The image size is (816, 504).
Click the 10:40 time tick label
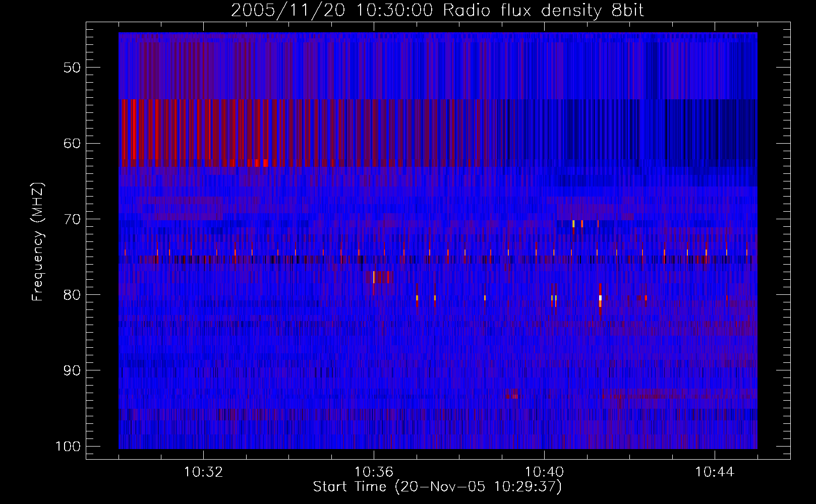(x=544, y=472)
